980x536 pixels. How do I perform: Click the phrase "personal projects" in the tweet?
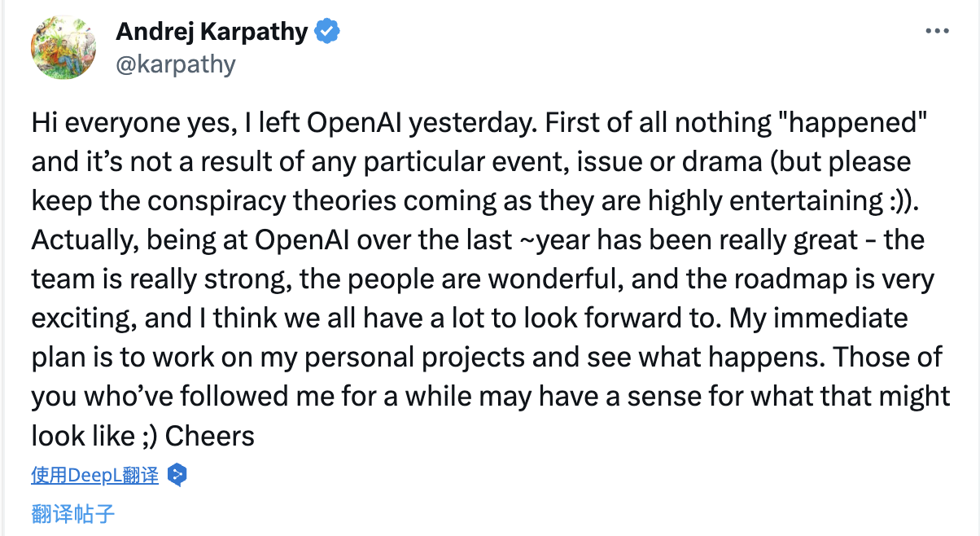pos(417,358)
